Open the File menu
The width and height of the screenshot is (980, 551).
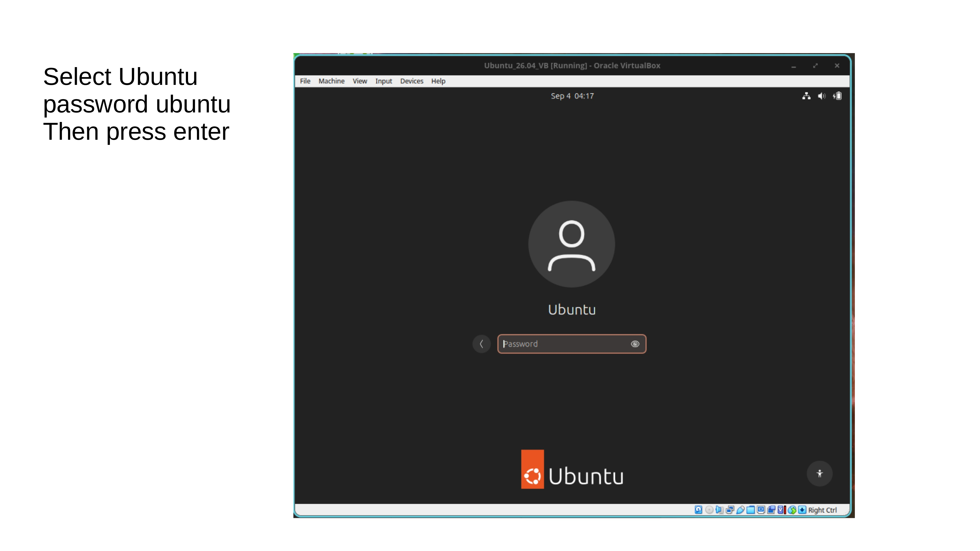pyautogui.click(x=305, y=81)
